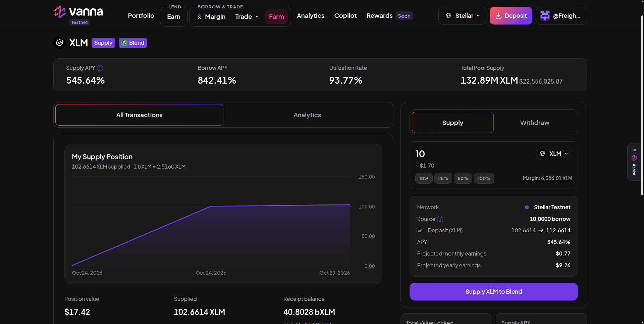
Task: Expand the Trade menu
Action: tap(247, 17)
